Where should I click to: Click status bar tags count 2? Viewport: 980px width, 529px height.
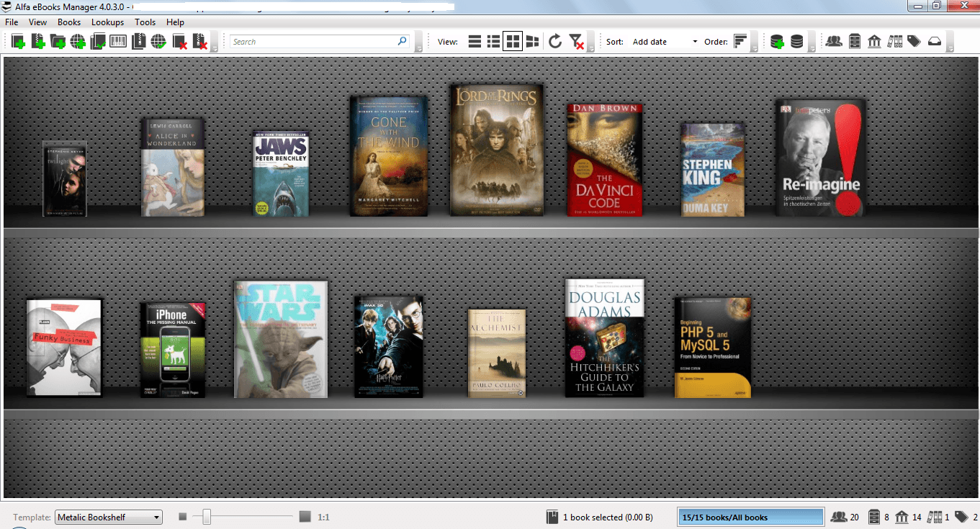pos(966,517)
